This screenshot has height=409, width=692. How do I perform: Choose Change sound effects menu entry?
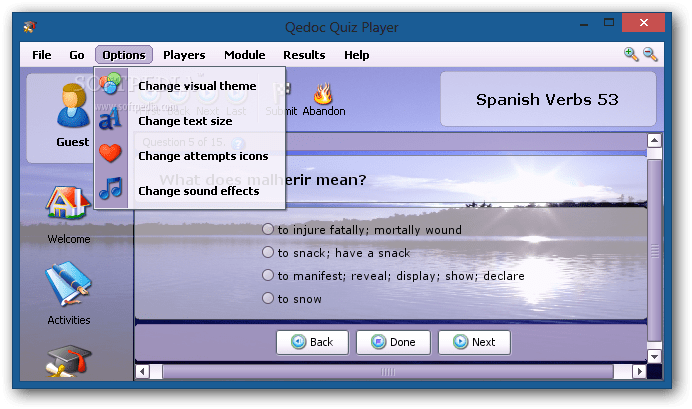[x=190, y=191]
